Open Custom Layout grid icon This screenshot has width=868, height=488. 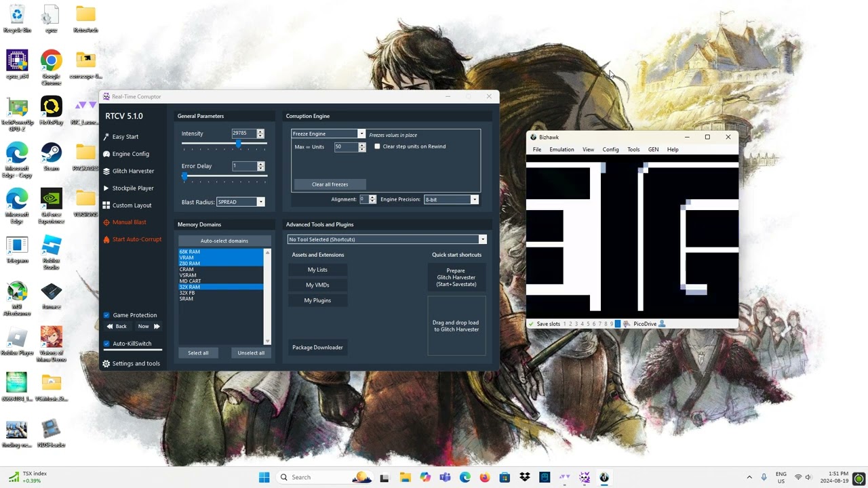point(106,205)
